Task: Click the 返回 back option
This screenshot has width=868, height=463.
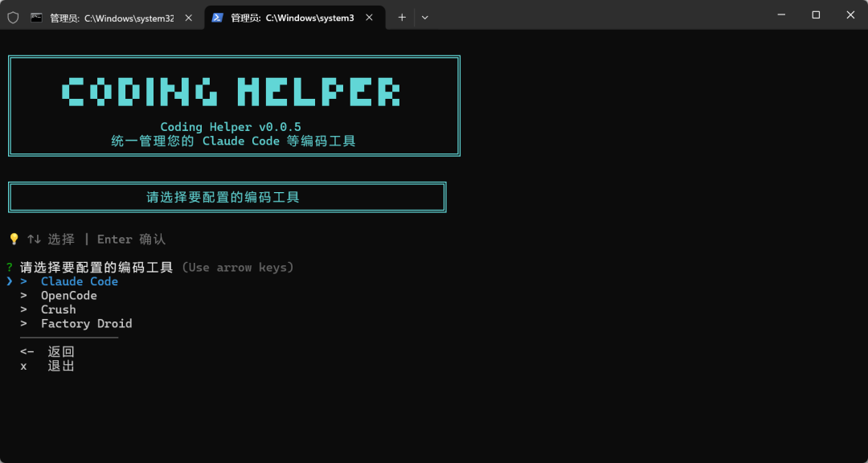Action: pos(61,352)
